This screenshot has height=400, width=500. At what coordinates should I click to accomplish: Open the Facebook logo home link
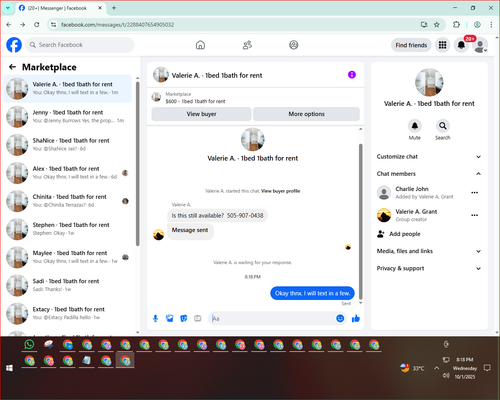pyautogui.click(x=14, y=45)
